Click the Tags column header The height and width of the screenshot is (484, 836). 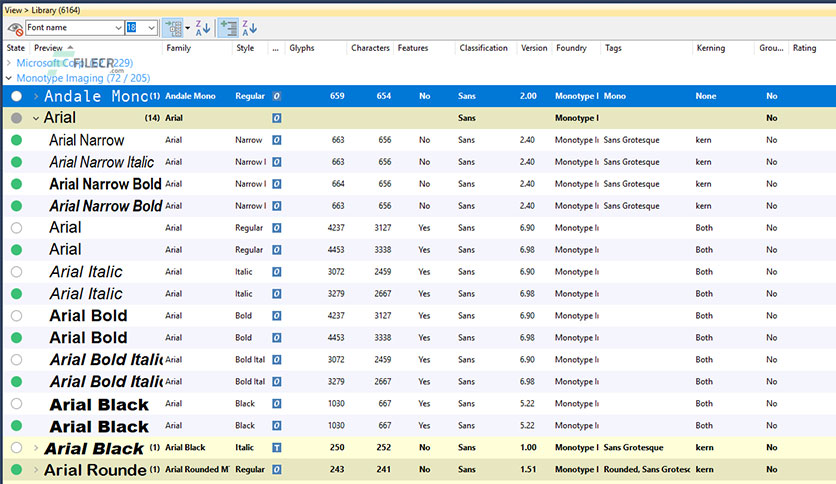tap(613, 48)
